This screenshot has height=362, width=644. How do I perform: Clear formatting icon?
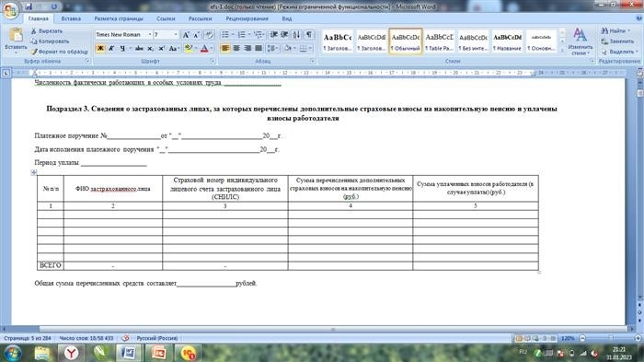209,35
